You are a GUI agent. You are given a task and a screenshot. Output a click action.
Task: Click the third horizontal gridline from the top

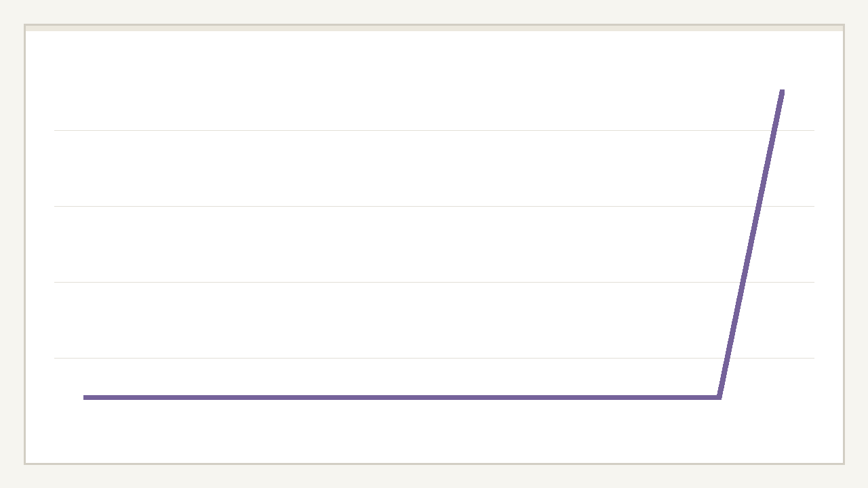(407, 282)
